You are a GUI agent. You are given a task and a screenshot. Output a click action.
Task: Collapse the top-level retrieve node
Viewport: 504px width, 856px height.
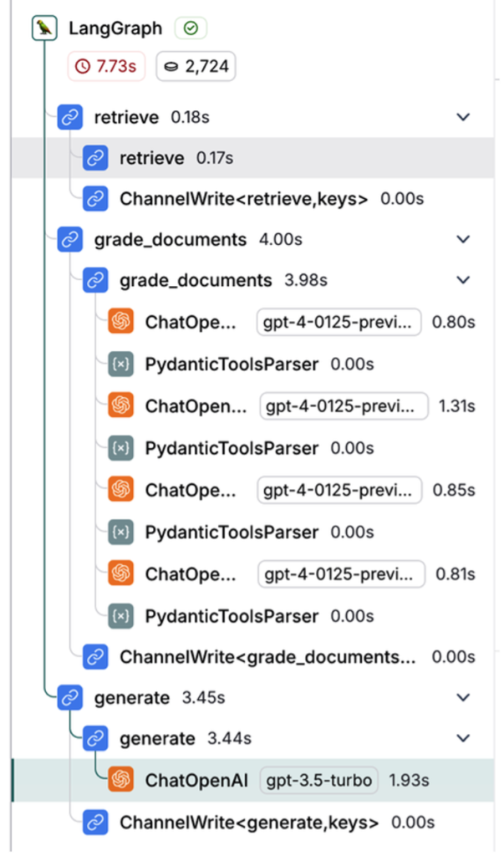click(x=463, y=117)
